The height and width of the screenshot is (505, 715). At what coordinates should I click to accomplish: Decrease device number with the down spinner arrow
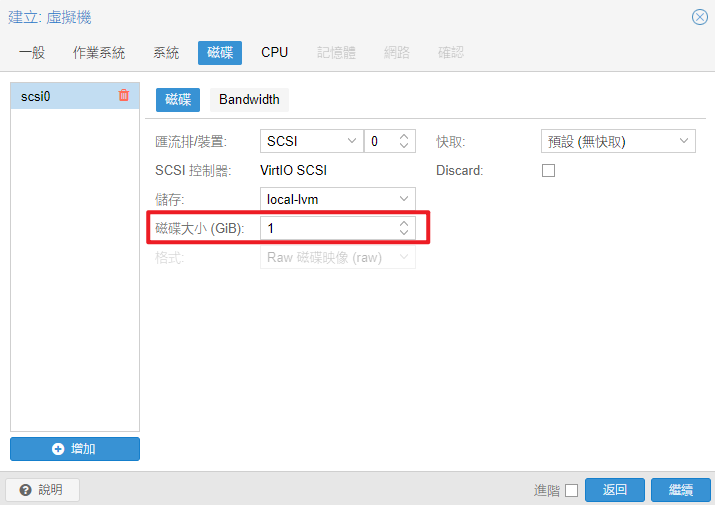[x=404, y=146]
